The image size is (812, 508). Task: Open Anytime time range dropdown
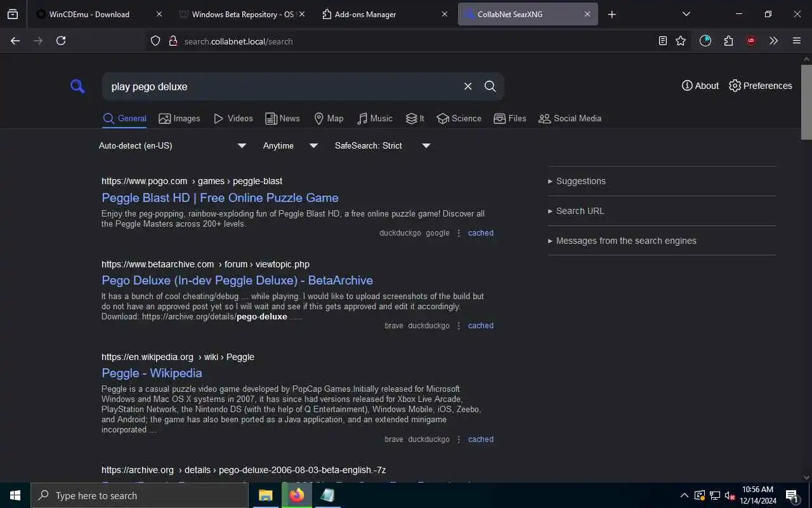coord(290,145)
